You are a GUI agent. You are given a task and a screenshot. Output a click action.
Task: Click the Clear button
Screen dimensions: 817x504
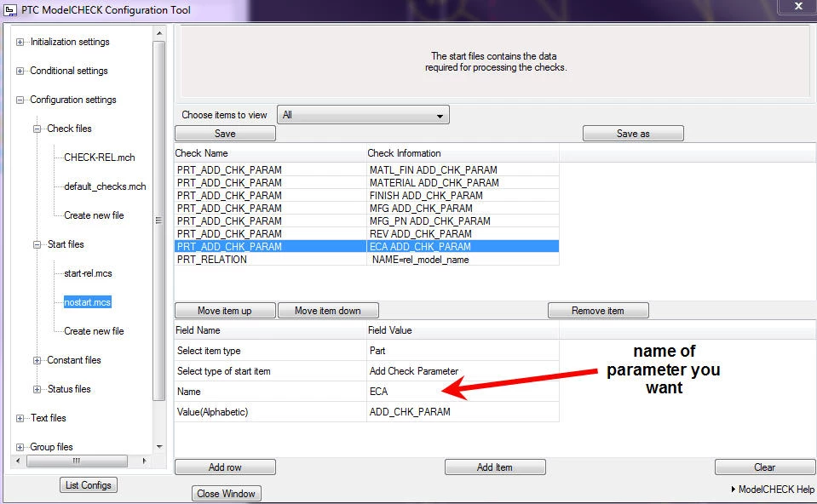(765, 467)
